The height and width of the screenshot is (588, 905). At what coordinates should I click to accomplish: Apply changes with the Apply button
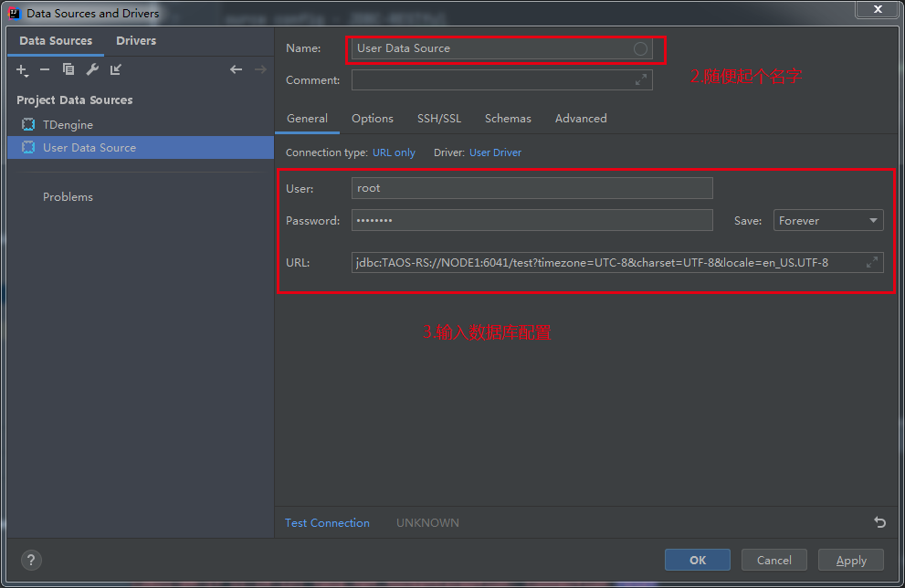[850, 560]
